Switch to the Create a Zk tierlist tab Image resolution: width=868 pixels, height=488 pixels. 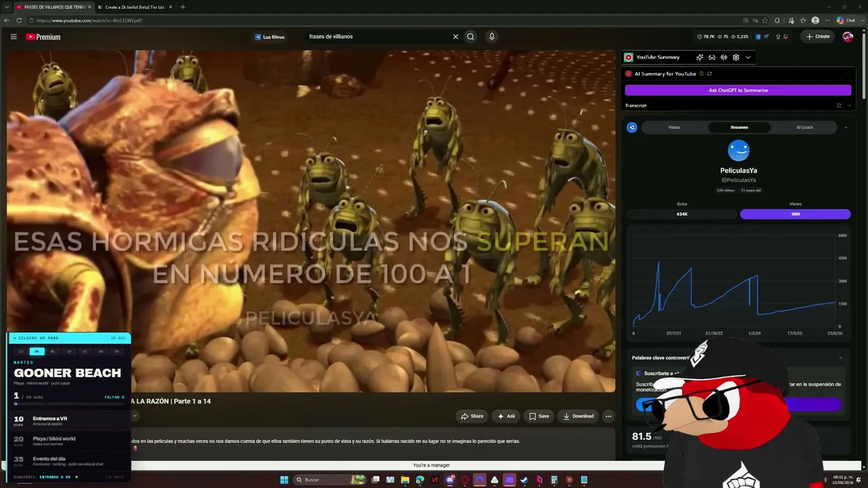[134, 7]
